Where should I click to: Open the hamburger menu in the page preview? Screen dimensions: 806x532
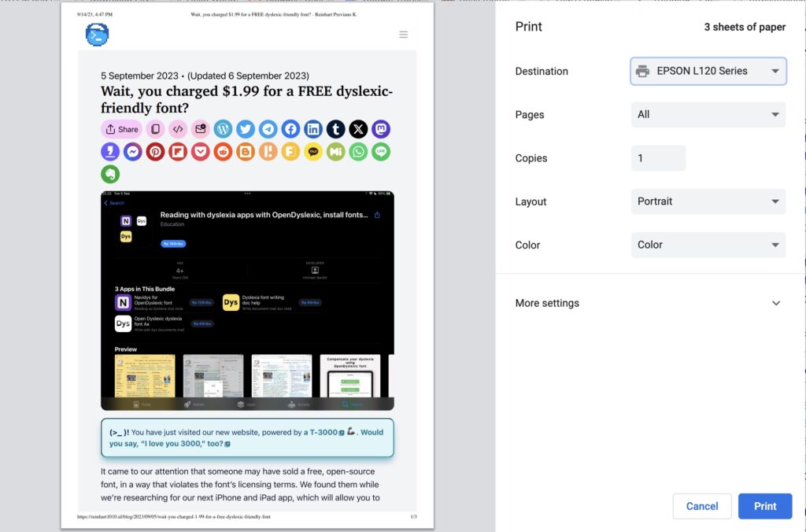(404, 35)
